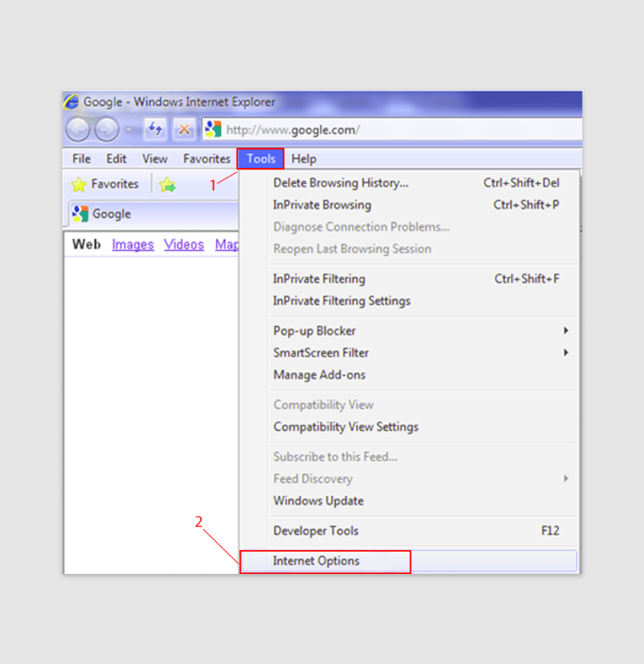644x664 pixels.
Task: Click the google.com address field
Action: 392,129
